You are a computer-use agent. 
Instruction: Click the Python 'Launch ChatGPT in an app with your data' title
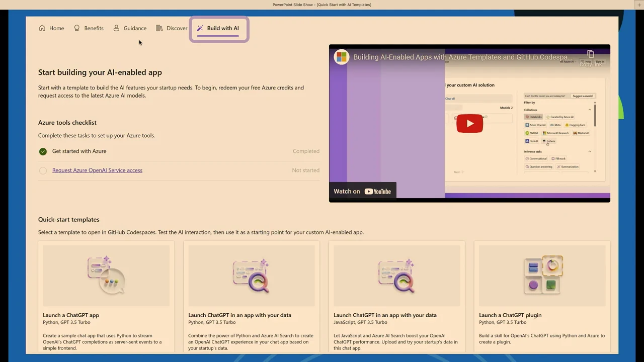tap(239, 315)
